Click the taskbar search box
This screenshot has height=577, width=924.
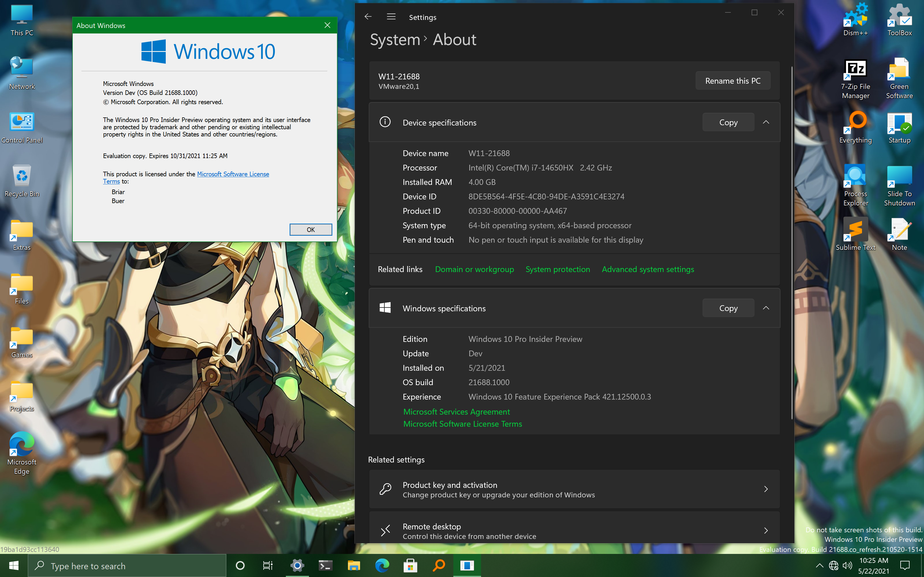pos(126,565)
